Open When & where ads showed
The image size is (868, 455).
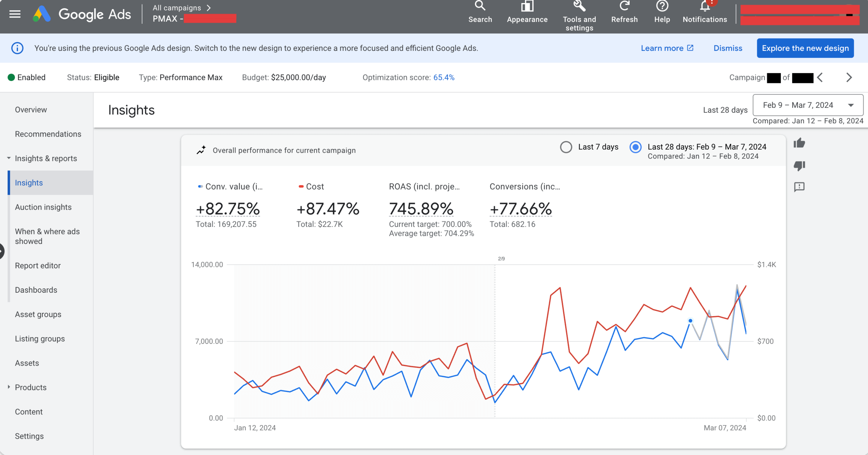(x=47, y=236)
